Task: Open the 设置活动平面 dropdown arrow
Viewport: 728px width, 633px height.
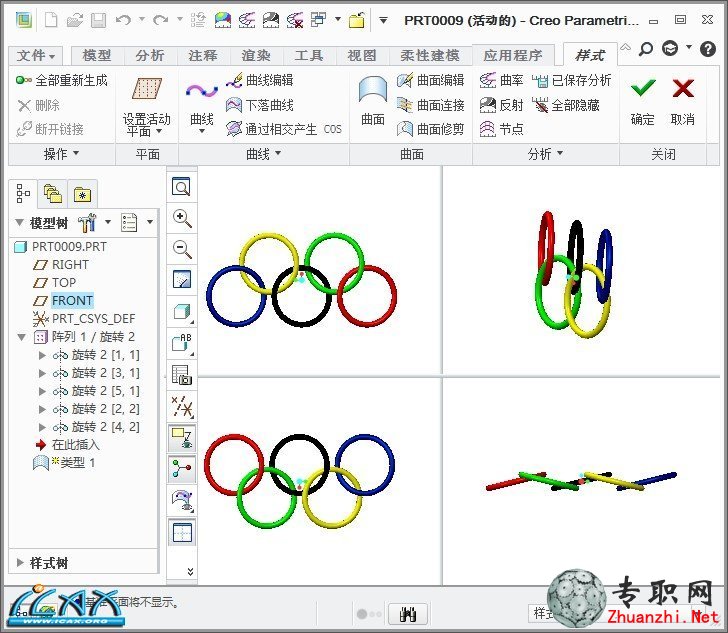Action: tap(159, 131)
